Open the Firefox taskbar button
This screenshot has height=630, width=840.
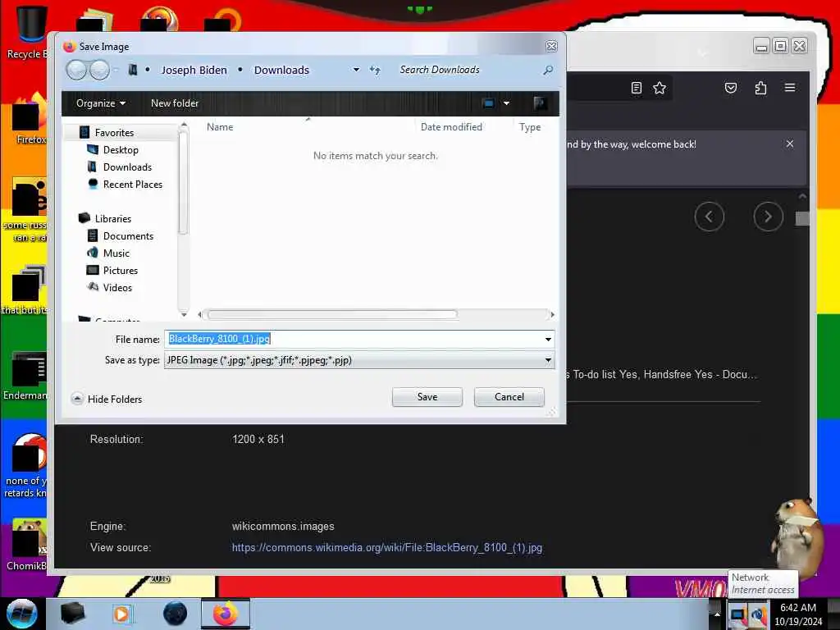[225, 614]
